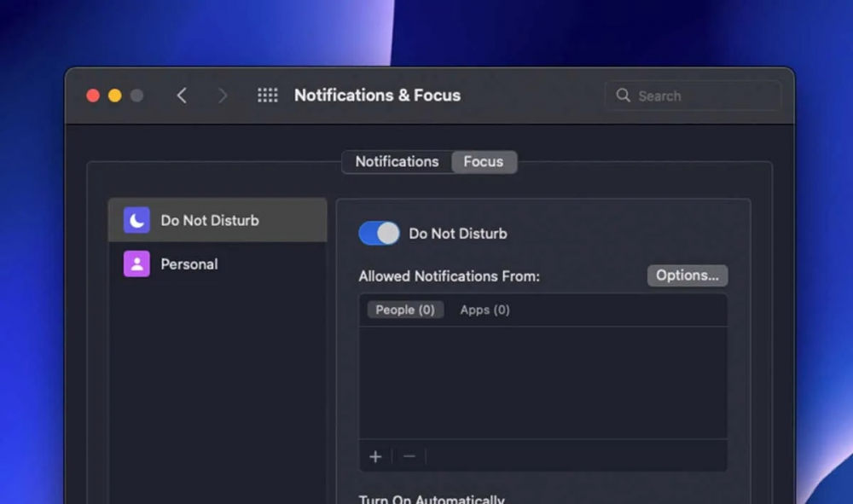Screen dimensions: 853x504
Task: Select the Do Not Disturb moon icon
Action: [x=136, y=220]
